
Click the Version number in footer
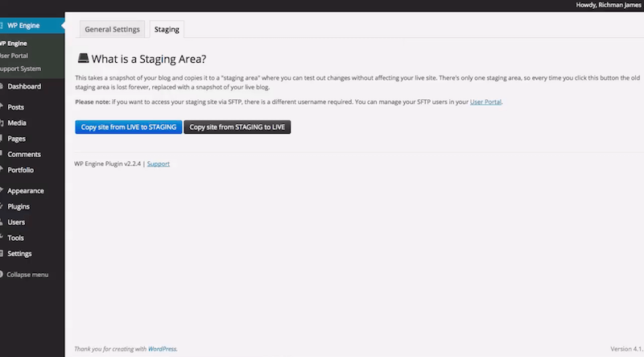627,349
